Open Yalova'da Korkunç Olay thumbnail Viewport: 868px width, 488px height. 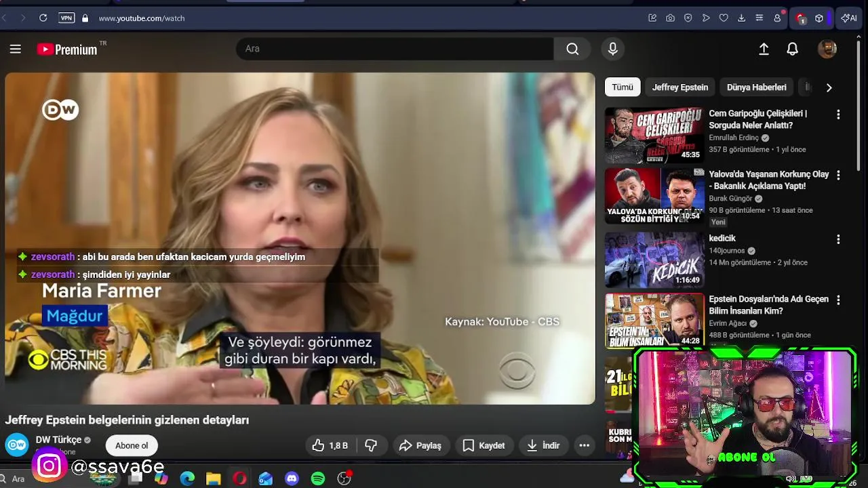[654, 197]
